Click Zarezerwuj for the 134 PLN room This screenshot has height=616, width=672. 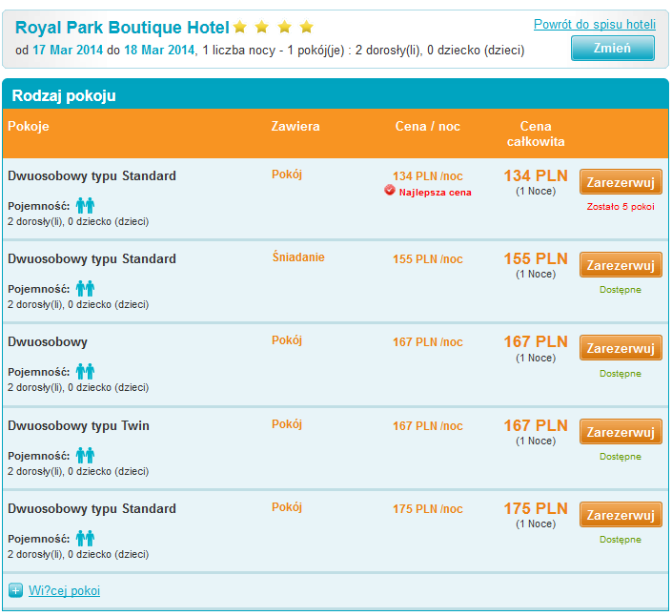[621, 182]
